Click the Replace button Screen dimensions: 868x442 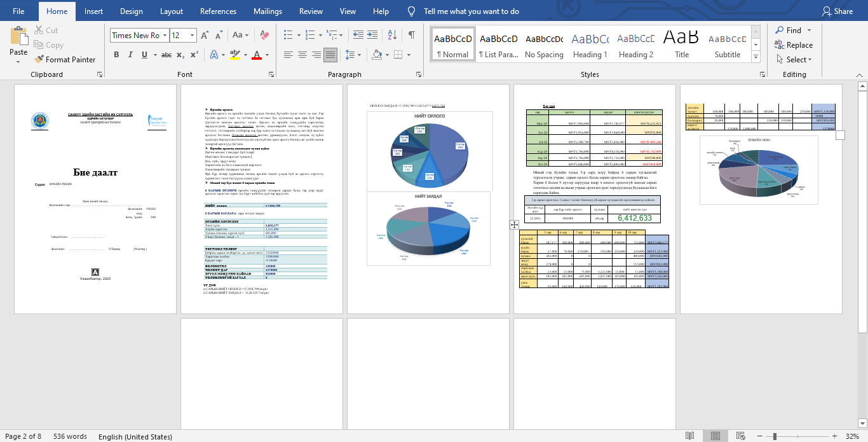click(794, 45)
